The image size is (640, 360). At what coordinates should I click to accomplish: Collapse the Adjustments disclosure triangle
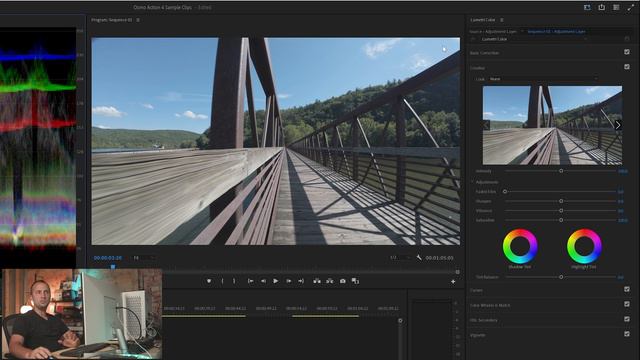[x=473, y=182]
